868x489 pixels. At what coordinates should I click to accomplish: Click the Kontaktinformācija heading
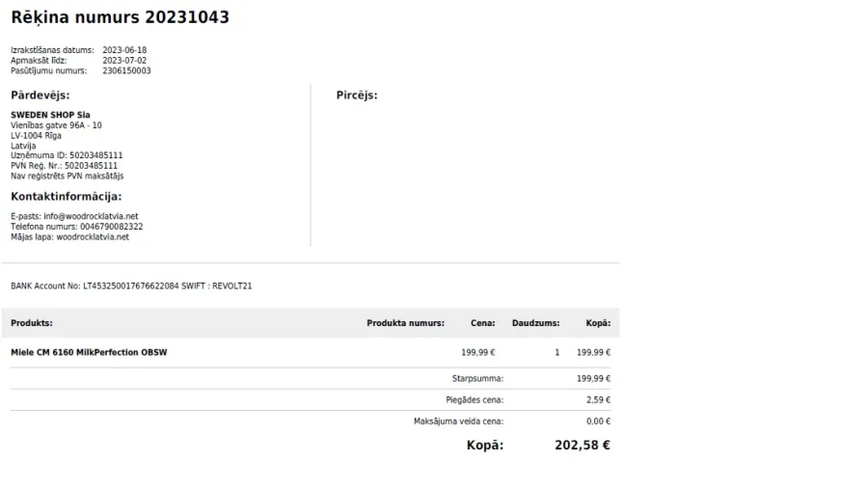67,197
